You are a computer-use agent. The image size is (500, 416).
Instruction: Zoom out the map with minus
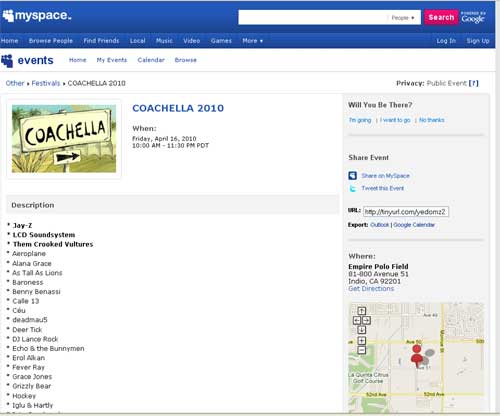(362, 350)
